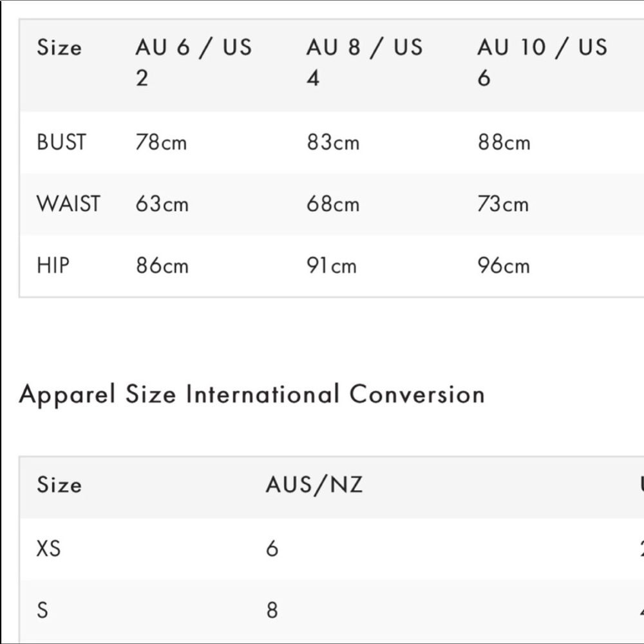Click the Apparel Size International Conversion heading
This screenshot has width=644, height=644.
[252, 394]
